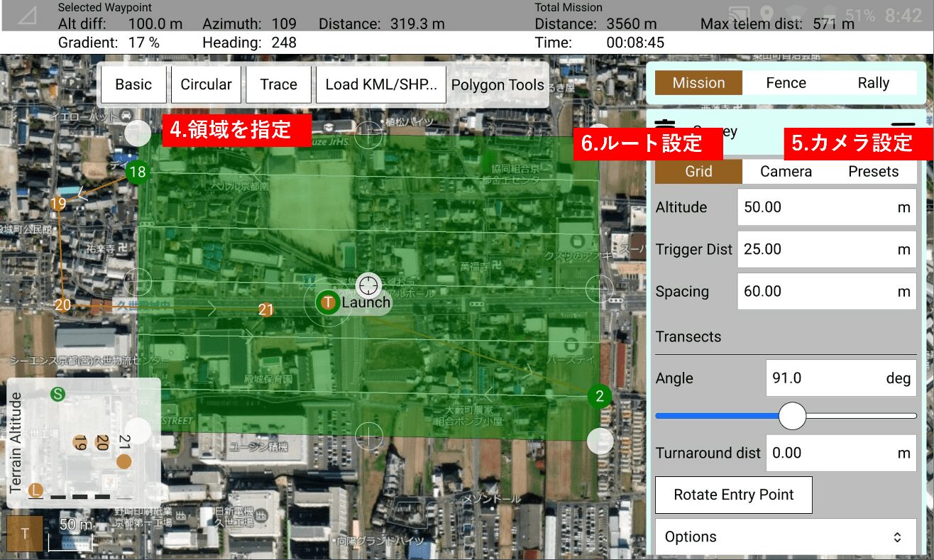Select waypoint 20 marker
The height and width of the screenshot is (560, 934).
tap(62, 305)
